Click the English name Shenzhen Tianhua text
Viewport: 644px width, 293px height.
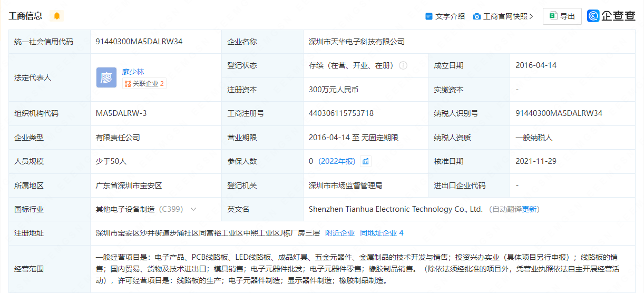(x=395, y=209)
